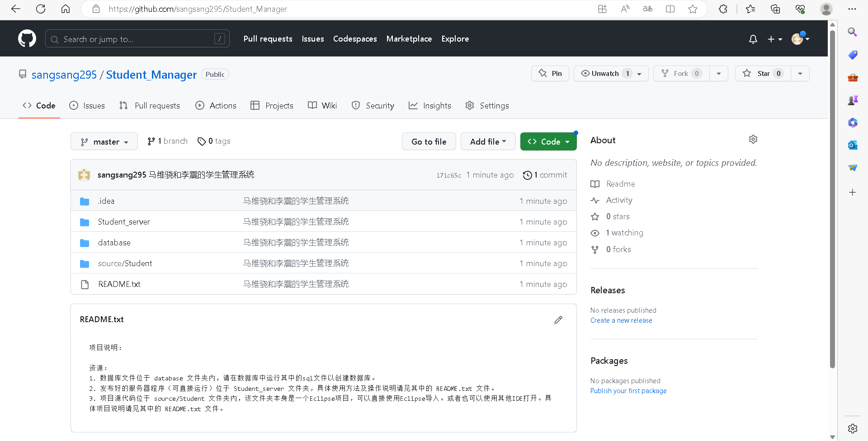Click the page vertical scrollbar
The image size is (868, 441).
[832, 199]
